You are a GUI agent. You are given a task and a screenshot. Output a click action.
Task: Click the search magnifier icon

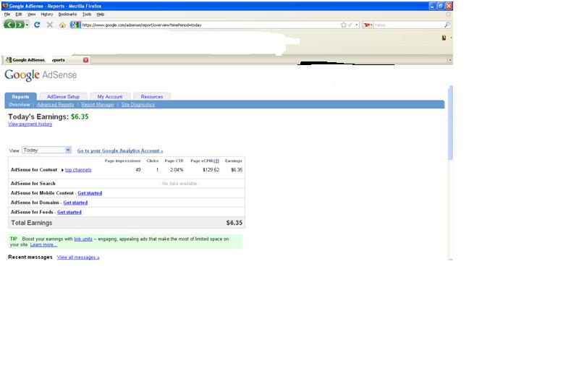[447, 25]
